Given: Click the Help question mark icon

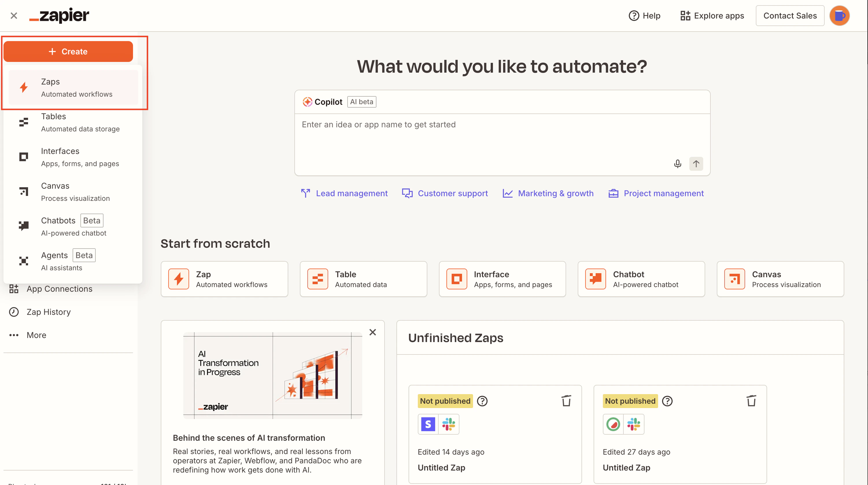Looking at the screenshot, I should click(634, 16).
